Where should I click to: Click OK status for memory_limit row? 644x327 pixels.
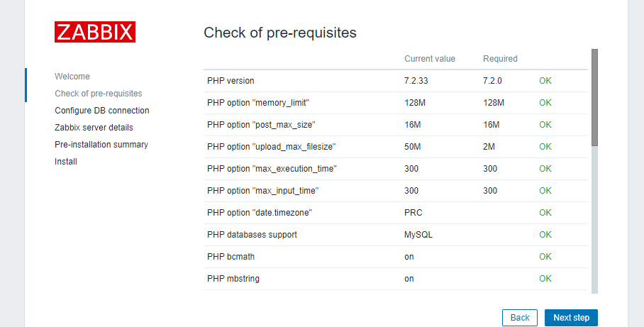tap(545, 103)
